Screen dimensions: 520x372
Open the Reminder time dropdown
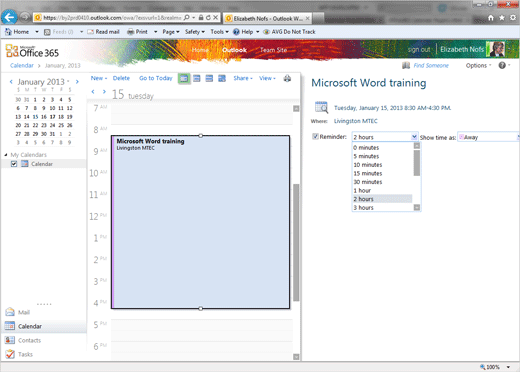414,137
